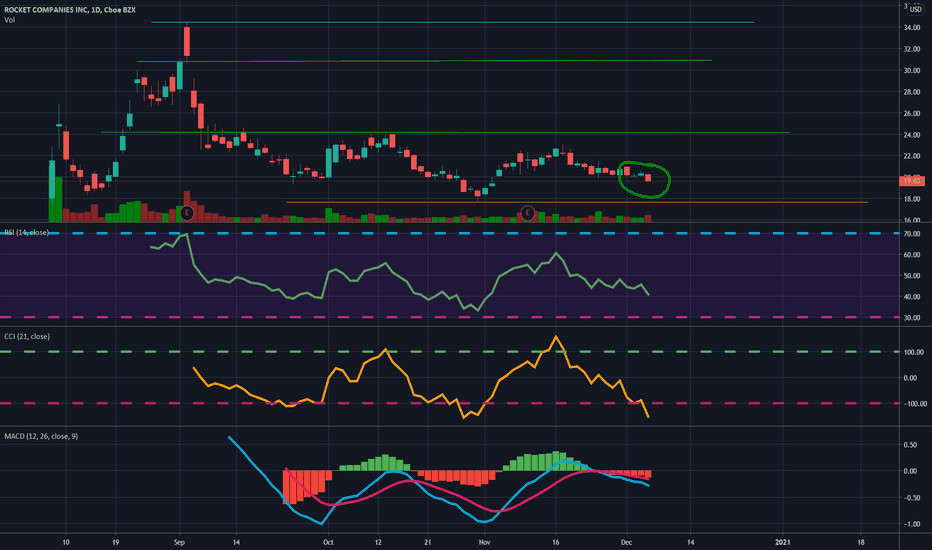Click the Nov label on time axis

tap(484, 542)
